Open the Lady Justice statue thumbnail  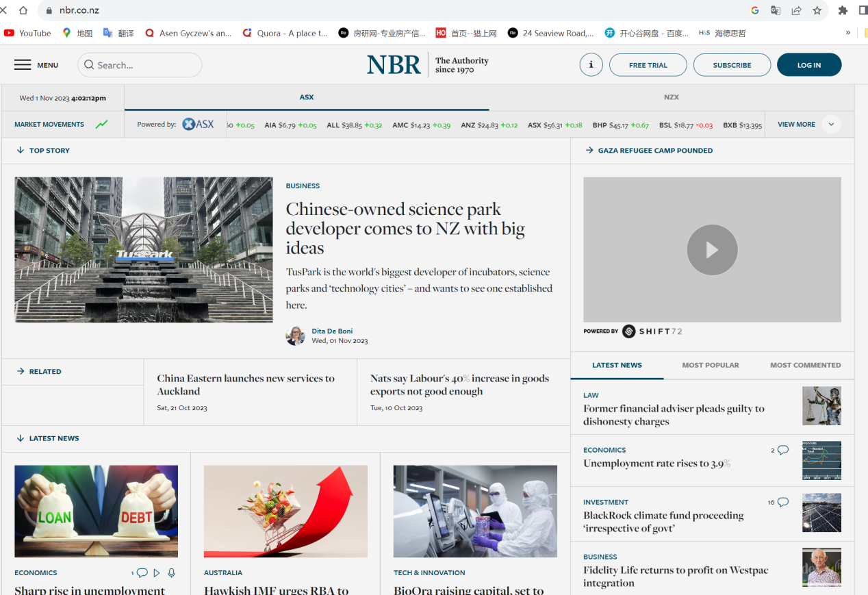coord(821,406)
